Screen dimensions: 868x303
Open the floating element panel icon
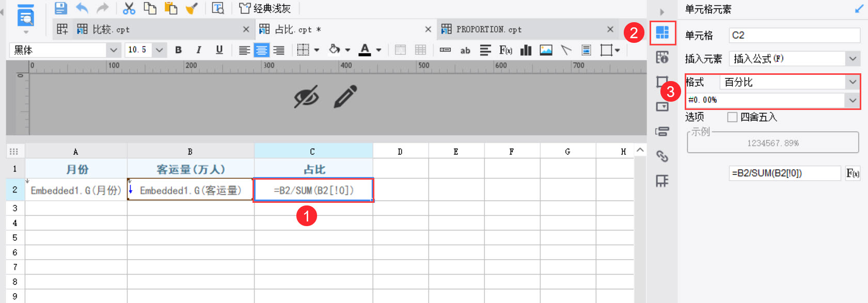662,82
